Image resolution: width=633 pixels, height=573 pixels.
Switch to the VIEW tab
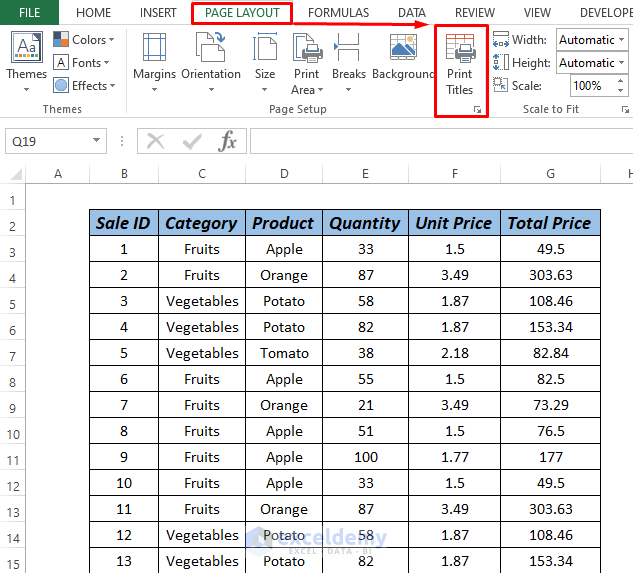537,13
